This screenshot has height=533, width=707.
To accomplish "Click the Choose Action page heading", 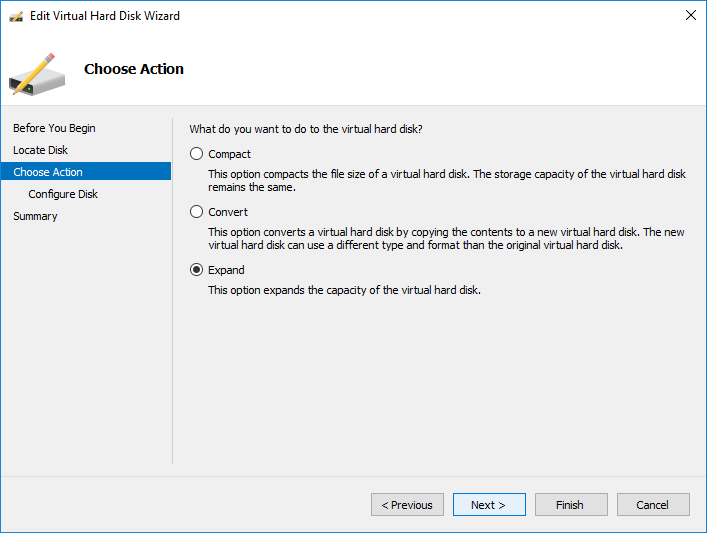I will [x=134, y=69].
